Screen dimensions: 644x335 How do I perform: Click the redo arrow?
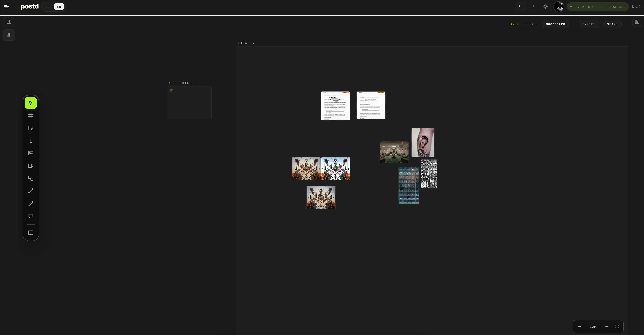pos(532,7)
